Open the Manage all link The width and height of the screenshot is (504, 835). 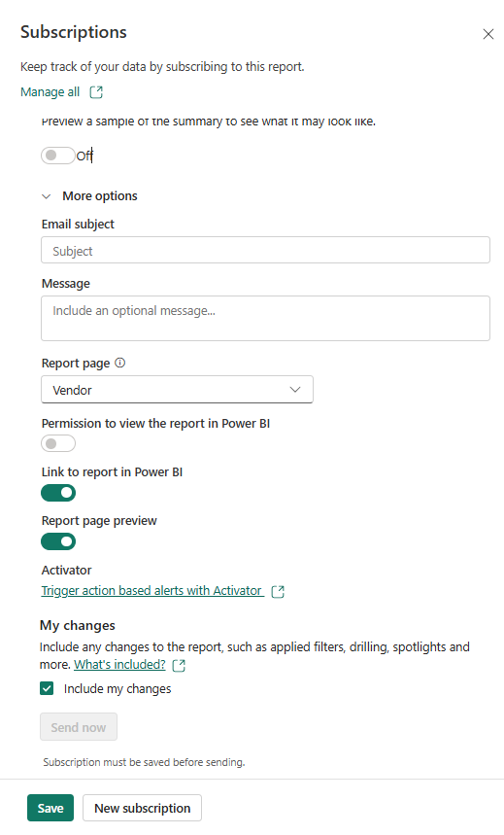[x=50, y=92]
